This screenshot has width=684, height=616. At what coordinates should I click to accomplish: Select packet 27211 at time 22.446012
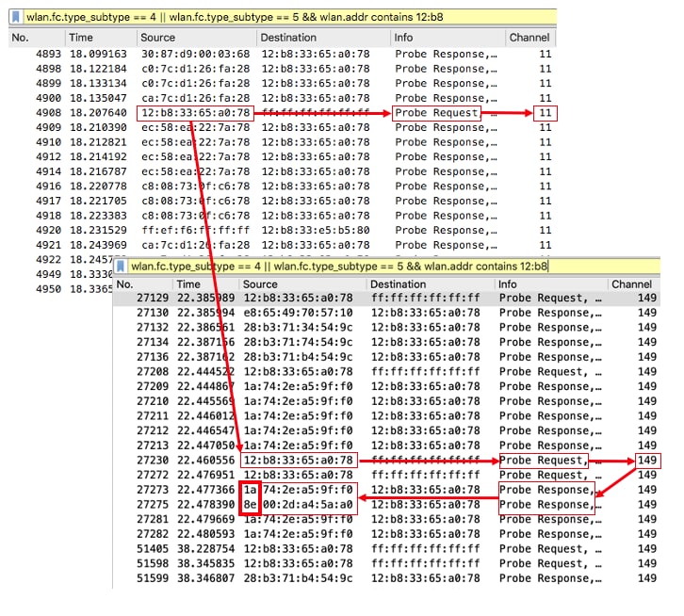pos(386,416)
